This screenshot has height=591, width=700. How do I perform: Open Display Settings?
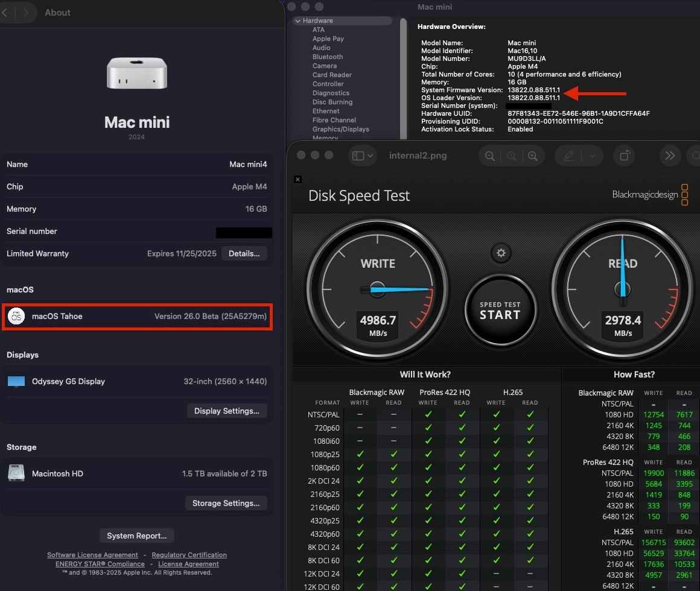(227, 411)
